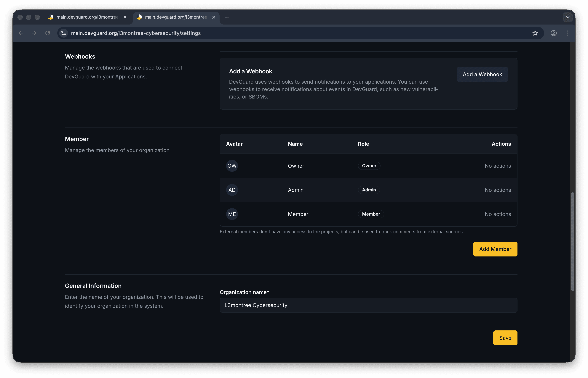
Task: Save the organization settings
Action: point(505,338)
